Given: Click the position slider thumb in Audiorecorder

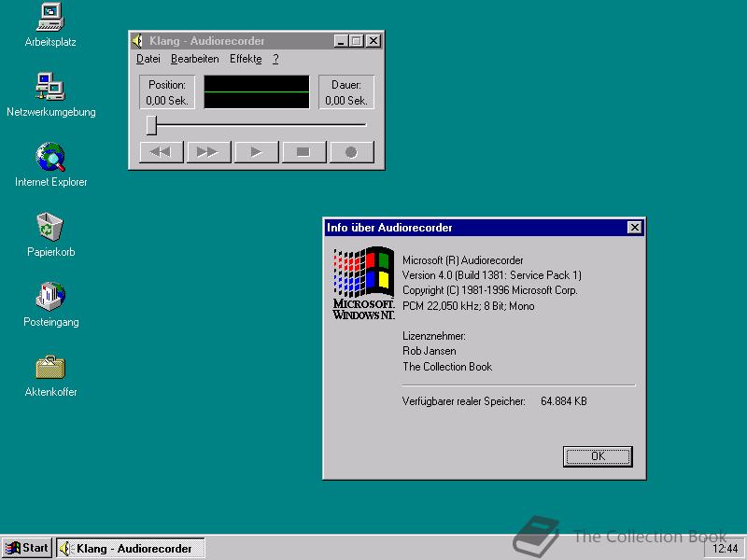Looking at the screenshot, I should pos(151,125).
